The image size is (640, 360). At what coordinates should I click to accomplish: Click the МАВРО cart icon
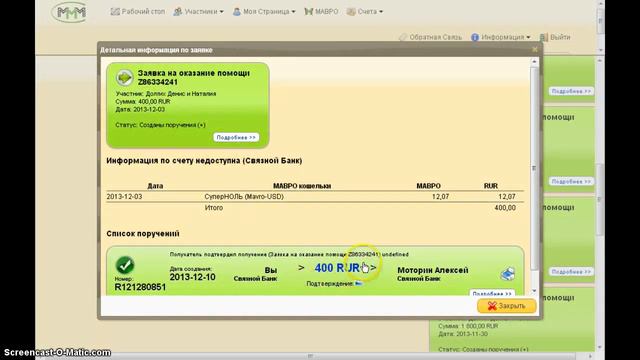[x=309, y=11]
